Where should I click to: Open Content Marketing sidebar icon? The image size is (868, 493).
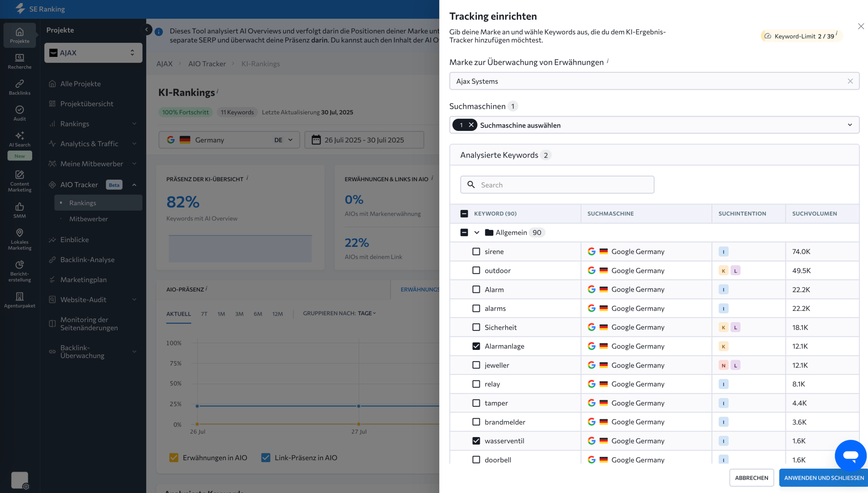pos(20,181)
